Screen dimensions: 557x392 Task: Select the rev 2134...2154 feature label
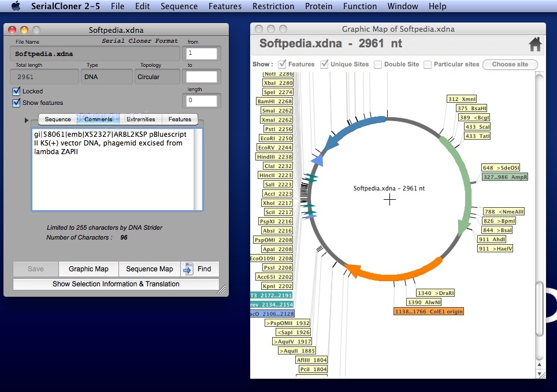click(272, 304)
